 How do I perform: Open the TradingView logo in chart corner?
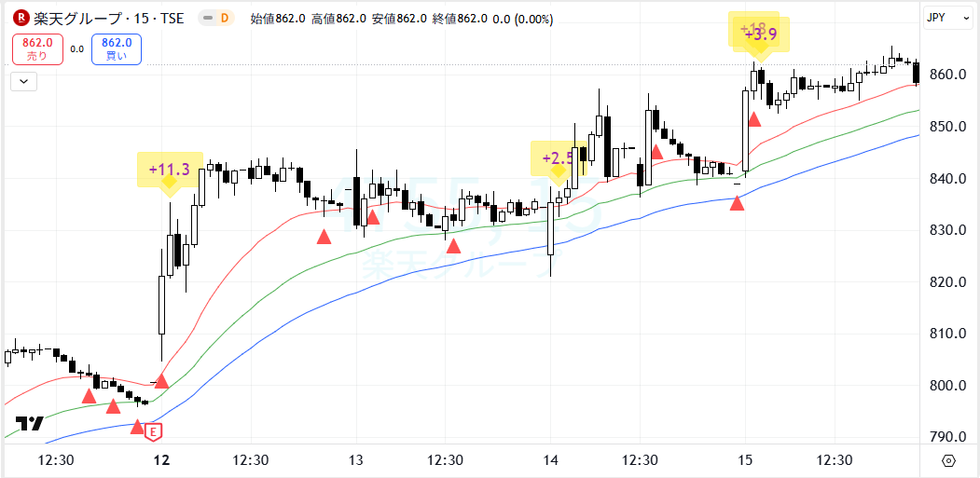tap(30, 423)
